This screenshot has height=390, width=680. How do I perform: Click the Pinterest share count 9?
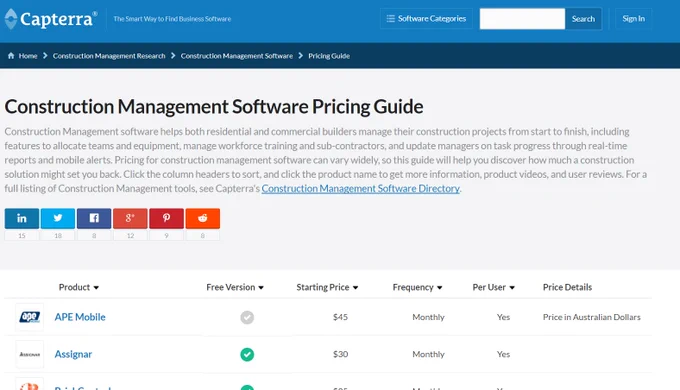click(167, 236)
